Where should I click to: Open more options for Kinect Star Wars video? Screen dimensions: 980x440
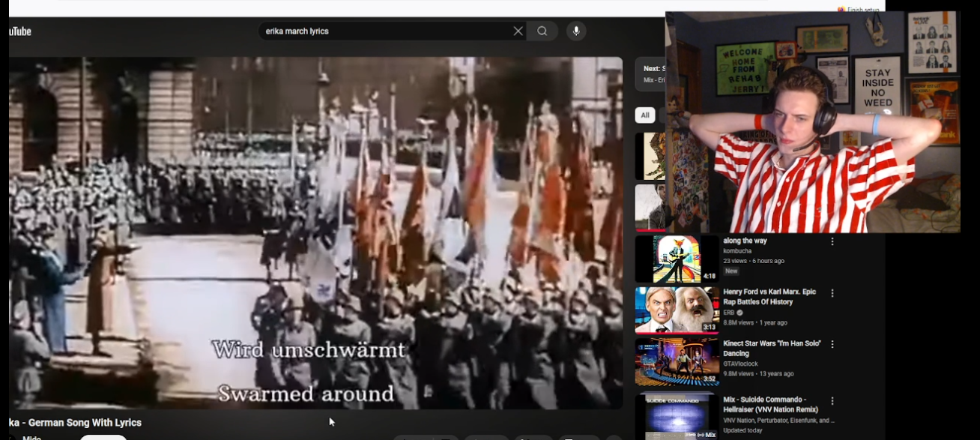click(832, 345)
